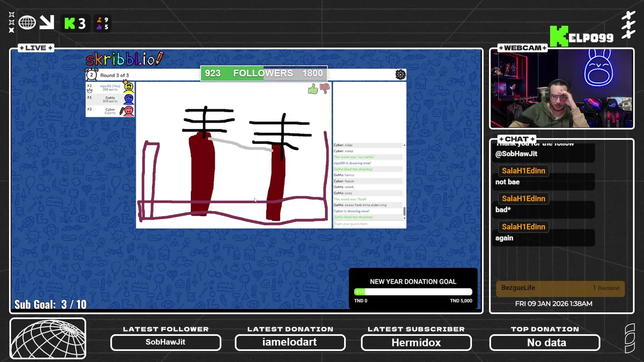Focus the 'Type your guess here' field

pos(368,224)
